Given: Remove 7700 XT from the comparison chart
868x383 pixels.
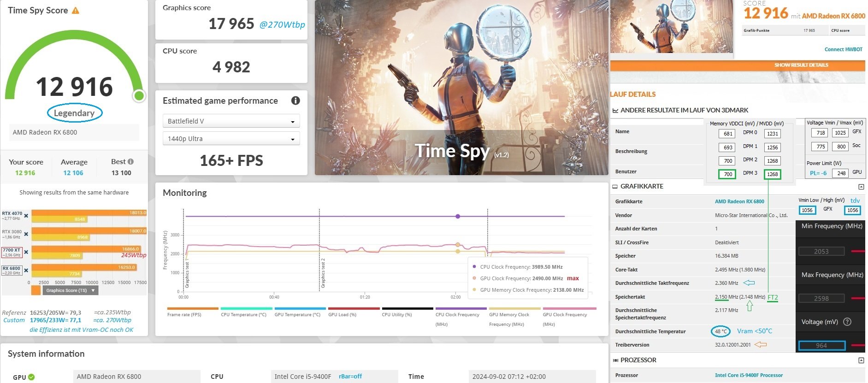Looking at the screenshot, I should point(26,252).
